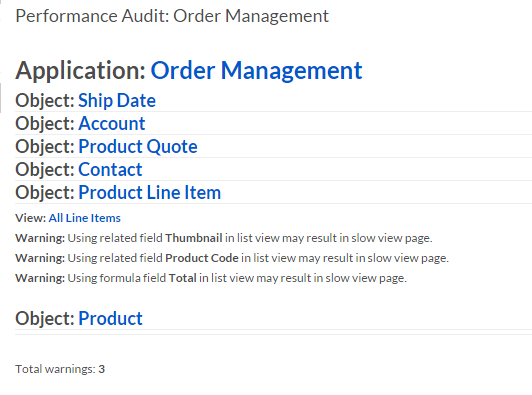Click the 'View:' label text
532x395 pixels.
click(31, 218)
